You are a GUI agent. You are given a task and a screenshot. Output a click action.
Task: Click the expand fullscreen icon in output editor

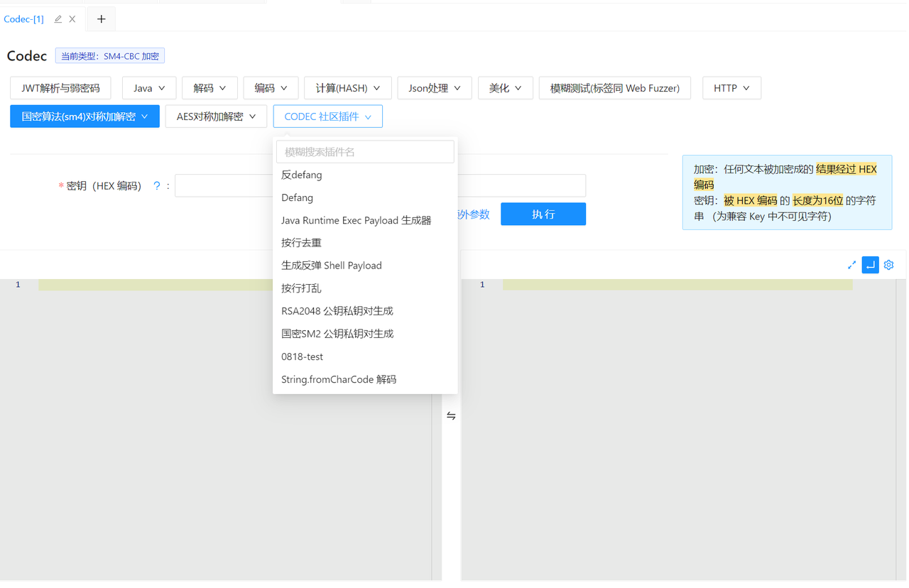pyautogui.click(x=851, y=265)
